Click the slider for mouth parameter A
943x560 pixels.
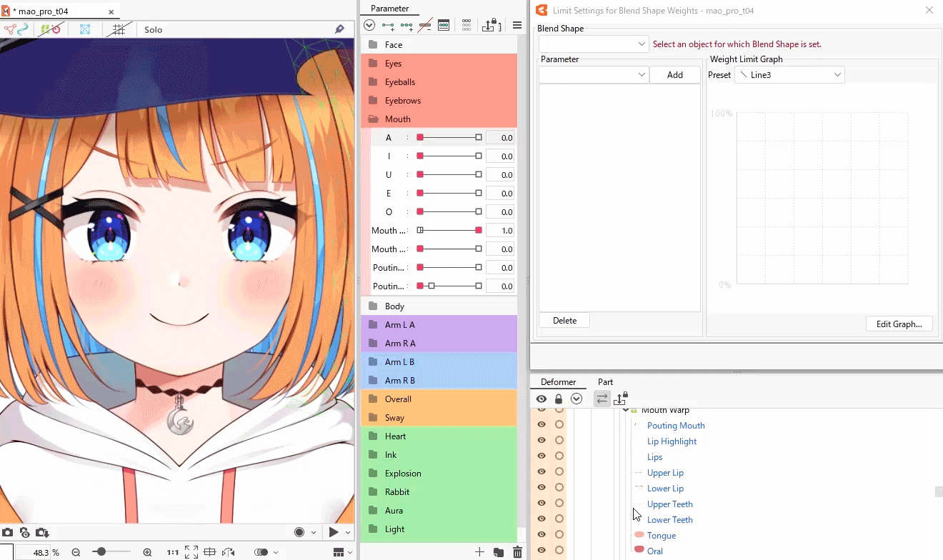pos(449,138)
